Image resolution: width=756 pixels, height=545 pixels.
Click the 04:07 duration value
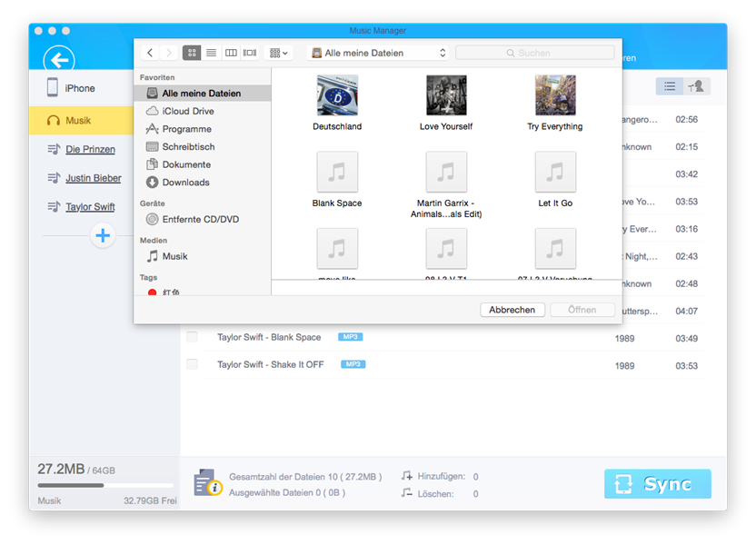687,311
